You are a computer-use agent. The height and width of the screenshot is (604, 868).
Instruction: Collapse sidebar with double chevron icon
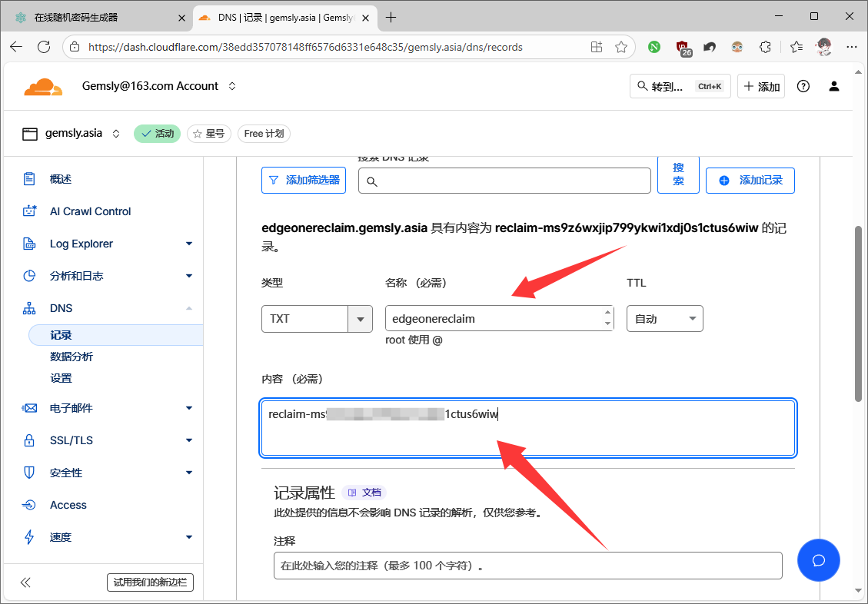25,582
